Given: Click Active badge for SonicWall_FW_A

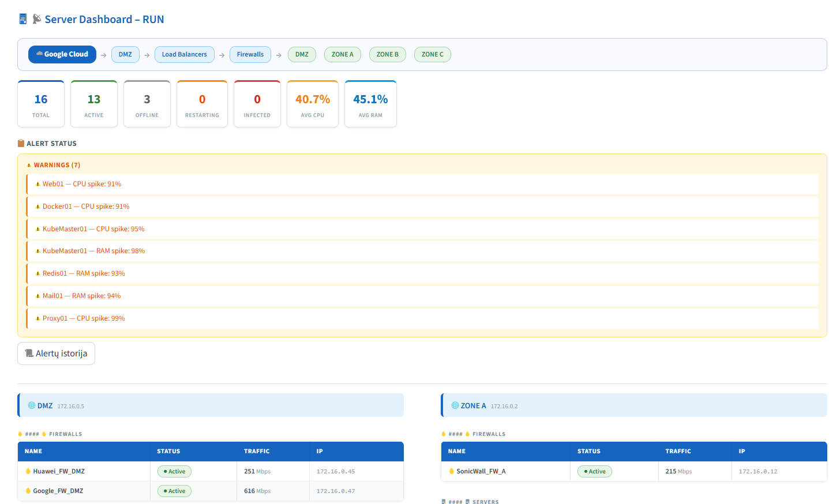Looking at the screenshot, I should coord(595,471).
